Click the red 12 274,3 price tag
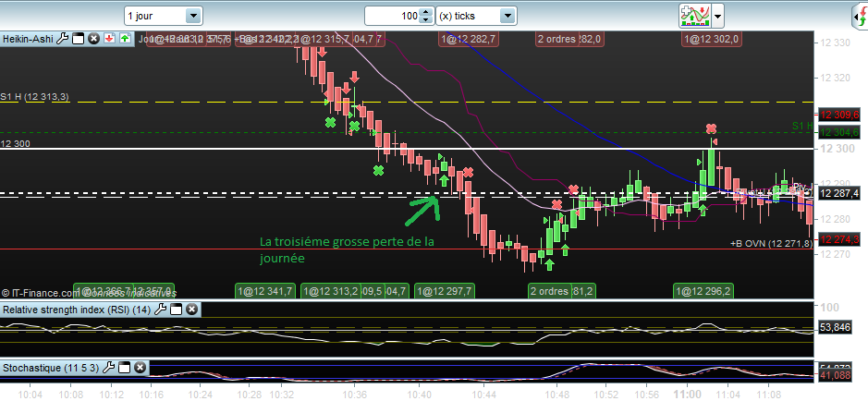This screenshot has width=868, height=401. click(839, 239)
